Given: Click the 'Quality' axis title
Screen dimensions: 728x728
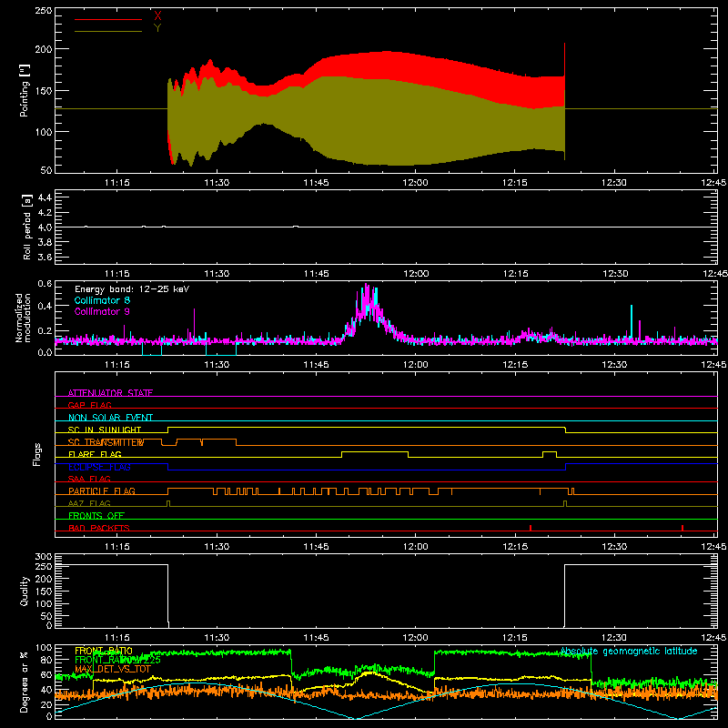Looking at the screenshot, I should 25,591.
